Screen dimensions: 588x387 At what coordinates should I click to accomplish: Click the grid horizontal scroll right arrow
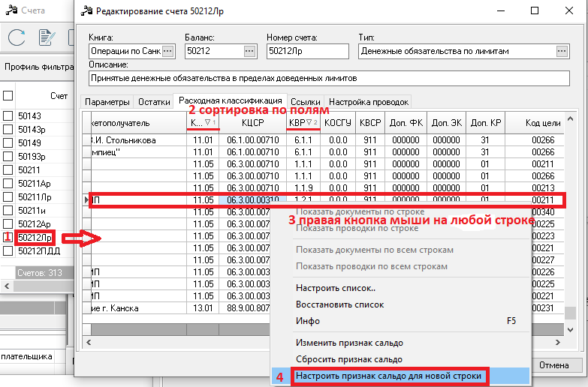pos(558,342)
